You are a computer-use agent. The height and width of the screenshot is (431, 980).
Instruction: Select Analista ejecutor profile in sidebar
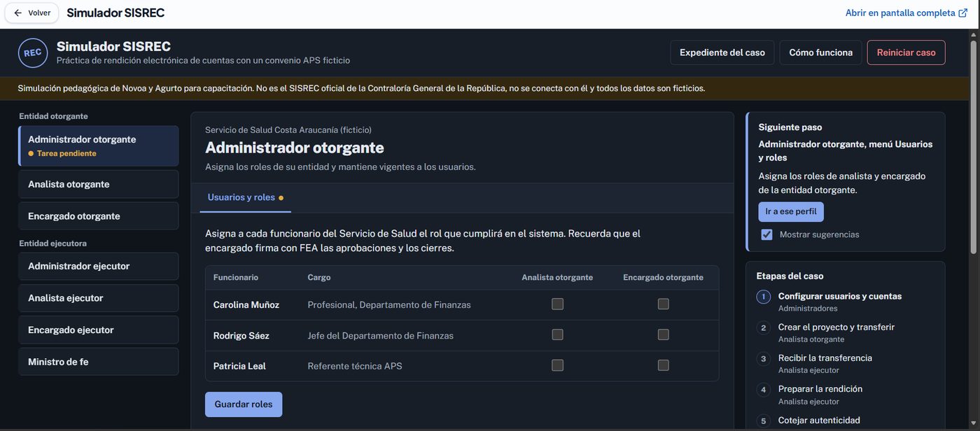(99, 298)
